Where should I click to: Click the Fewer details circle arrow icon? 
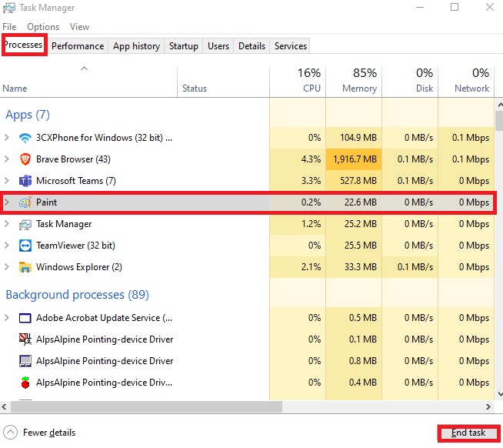(x=10, y=433)
